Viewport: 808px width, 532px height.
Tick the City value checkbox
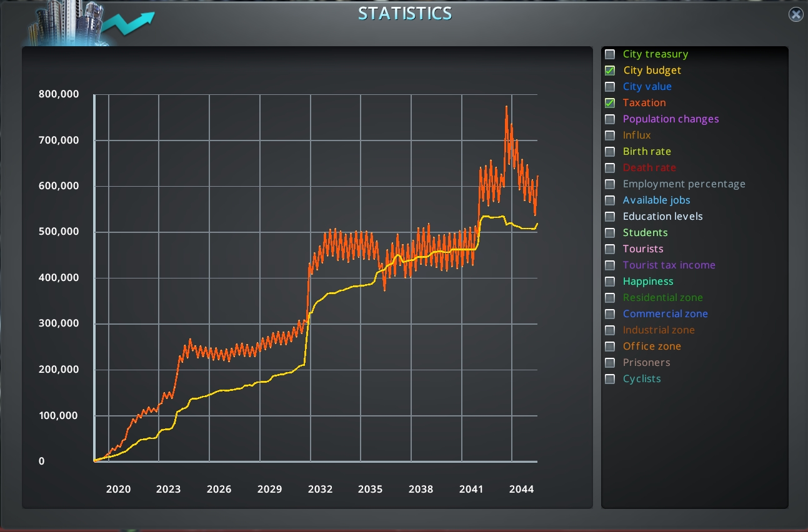click(x=610, y=87)
